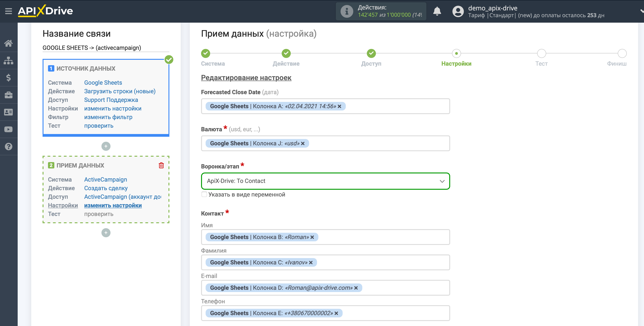The image size is (644, 326).
Task: Open the hamburger menu icon
Action: pyautogui.click(x=9, y=11)
